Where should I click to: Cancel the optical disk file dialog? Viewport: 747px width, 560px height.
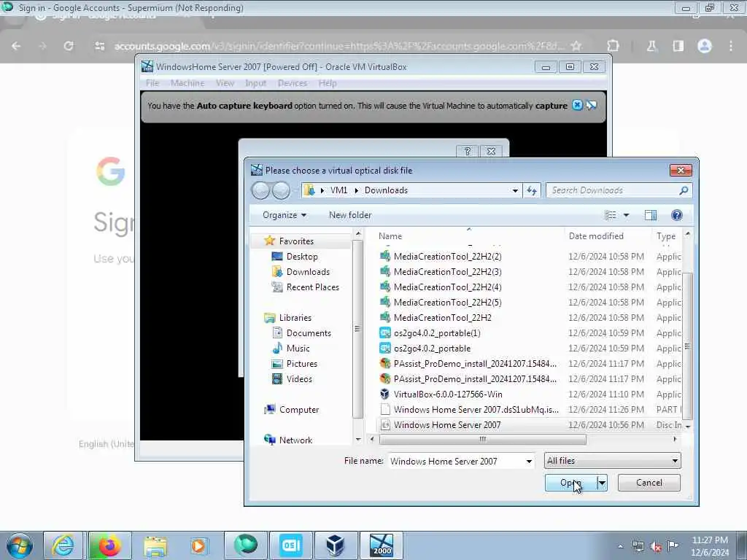(649, 483)
